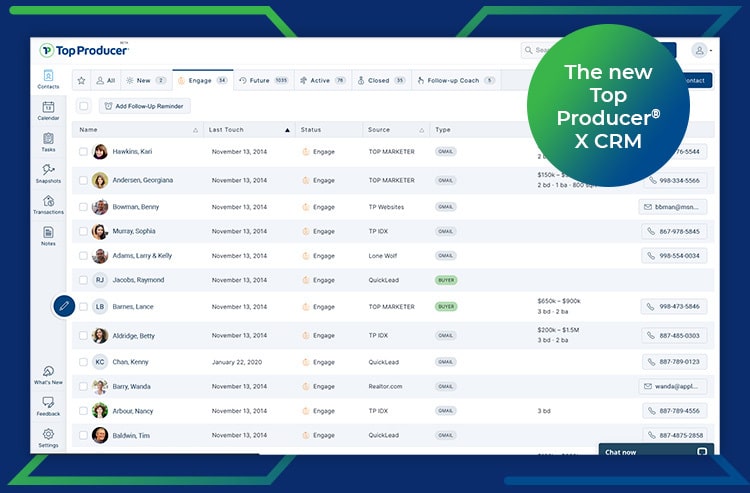
Task: Open Baldwin, Tim avatar photo
Action: [100, 435]
